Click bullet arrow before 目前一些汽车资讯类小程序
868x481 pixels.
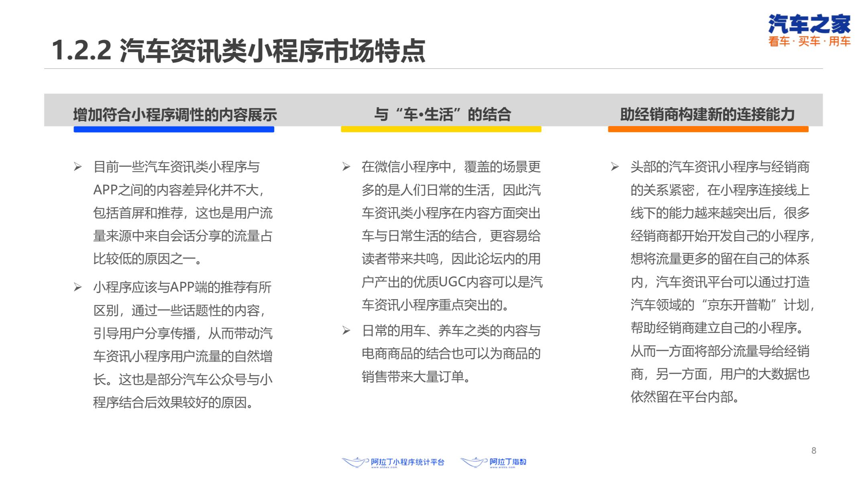click(x=78, y=167)
